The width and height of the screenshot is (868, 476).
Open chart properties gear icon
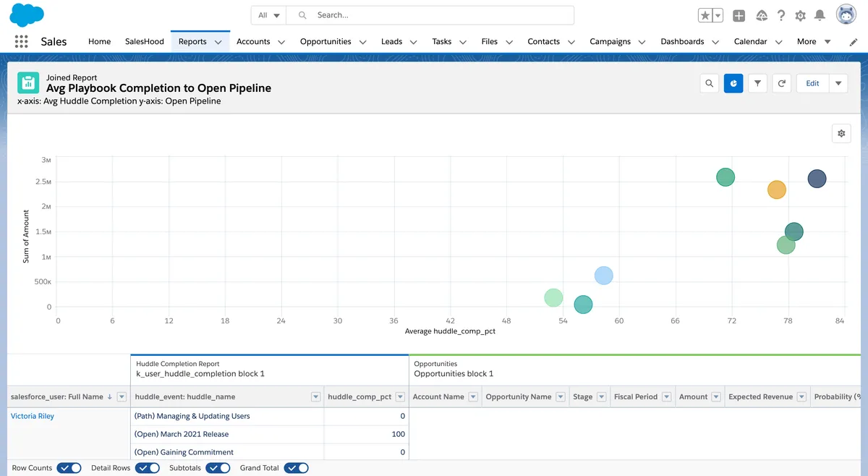(x=841, y=133)
